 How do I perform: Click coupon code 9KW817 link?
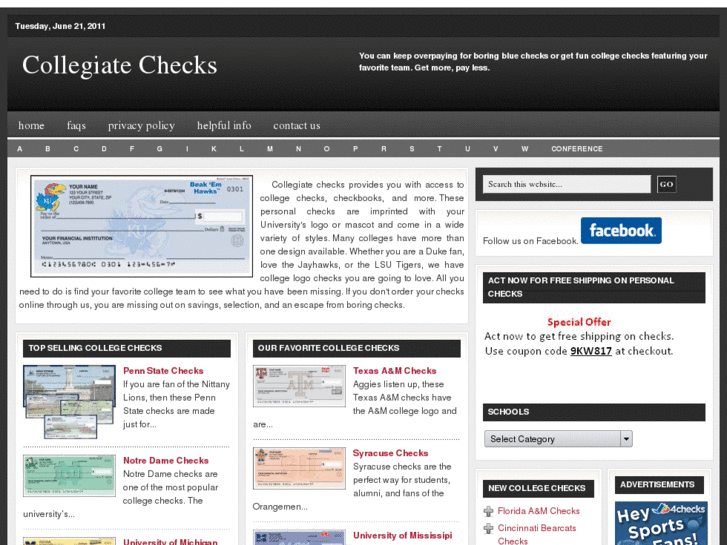point(591,351)
